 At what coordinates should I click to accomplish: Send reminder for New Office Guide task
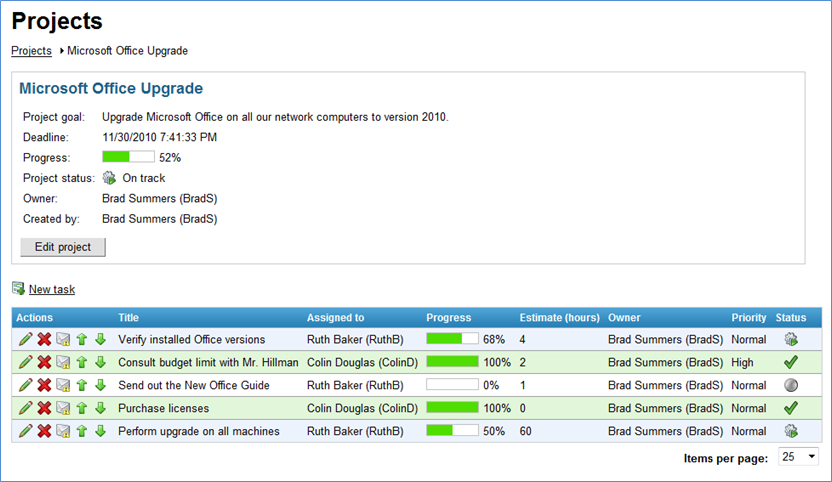point(63,385)
